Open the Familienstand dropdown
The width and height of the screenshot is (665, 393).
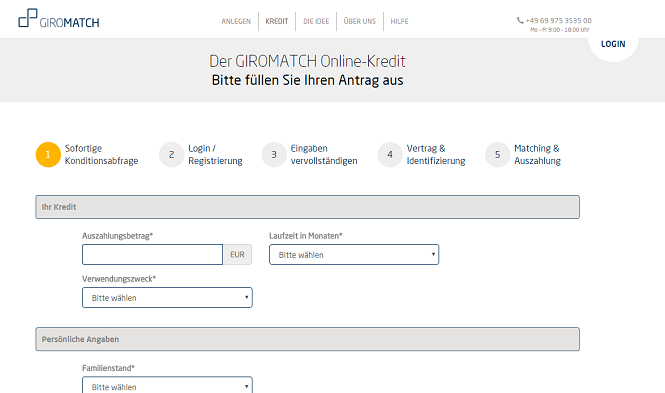click(x=167, y=385)
